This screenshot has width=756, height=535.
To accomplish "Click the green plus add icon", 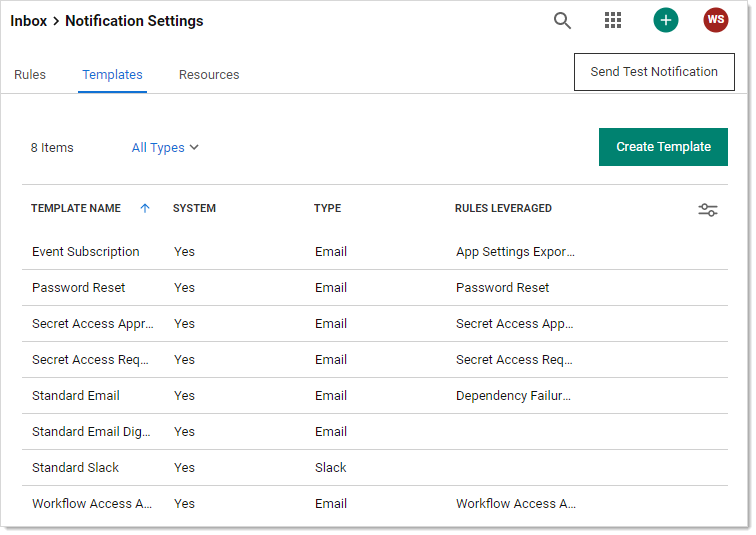I will tap(666, 21).
